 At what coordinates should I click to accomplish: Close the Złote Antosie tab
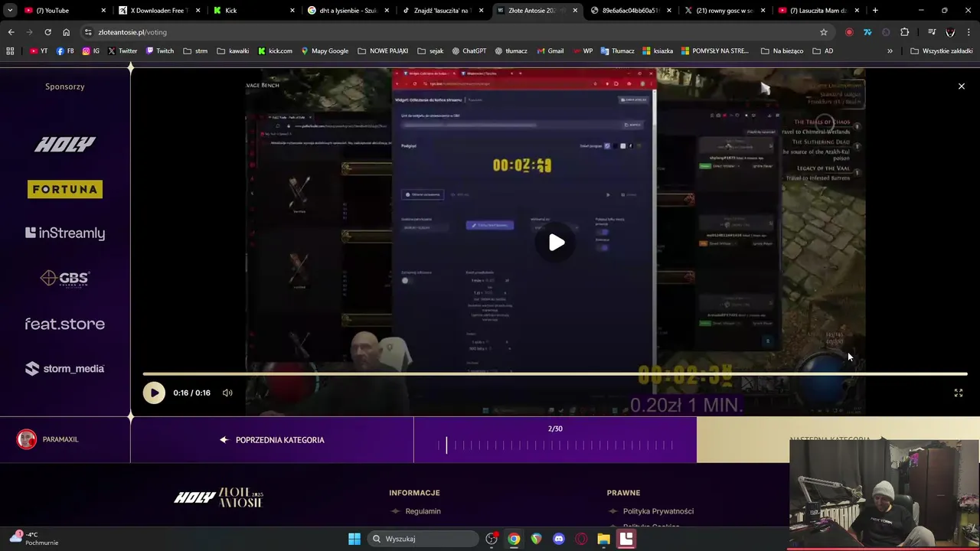[575, 11]
